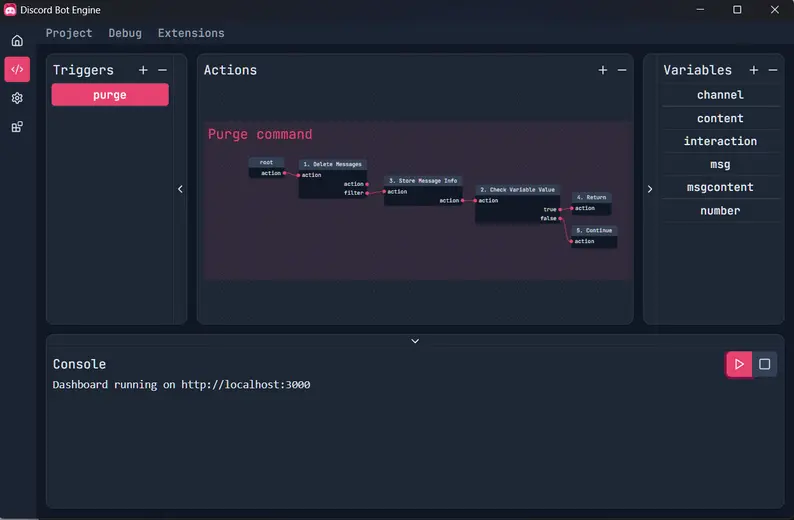Screen dimensions: 794x520
Task: Minimize the Discord Bot Engine window
Action: [x=700, y=10]
